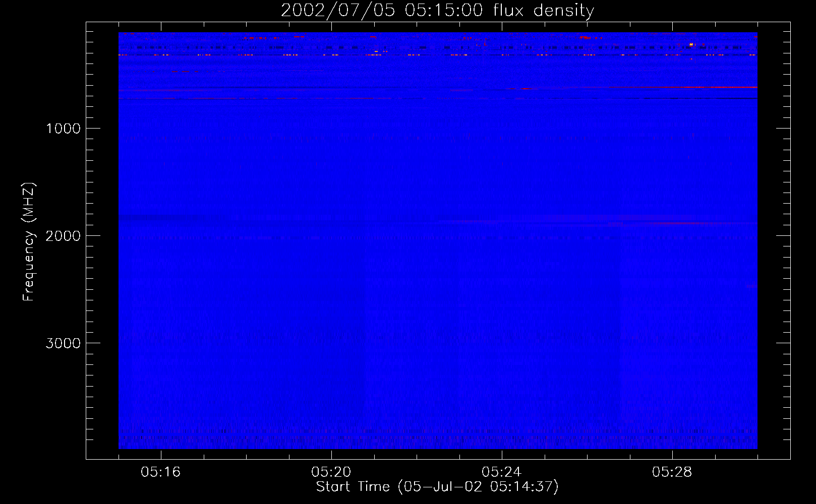Click the 1000 frequency tick label
The image size is (816, 504).
63,129
